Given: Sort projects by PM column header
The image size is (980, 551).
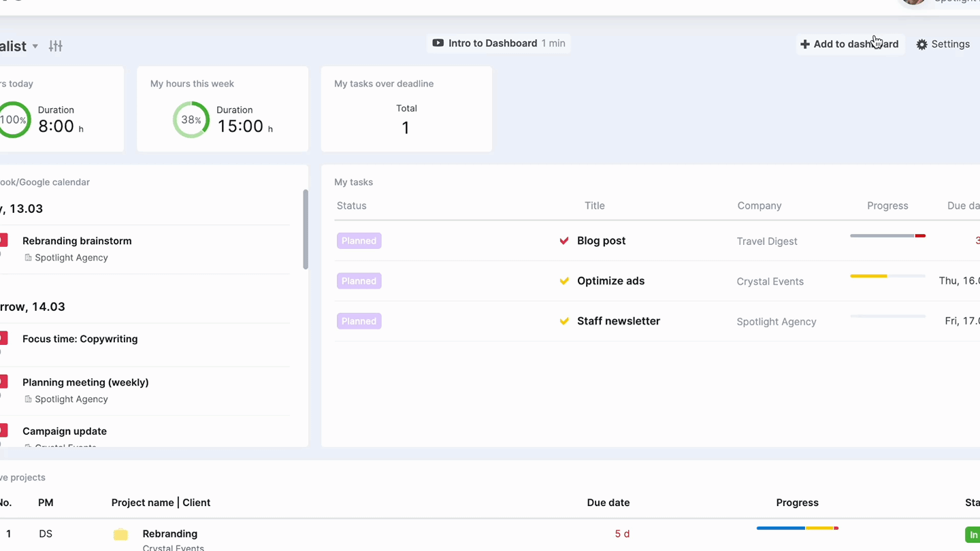Looking at the screenshot, I should click(x=46, y=503).
